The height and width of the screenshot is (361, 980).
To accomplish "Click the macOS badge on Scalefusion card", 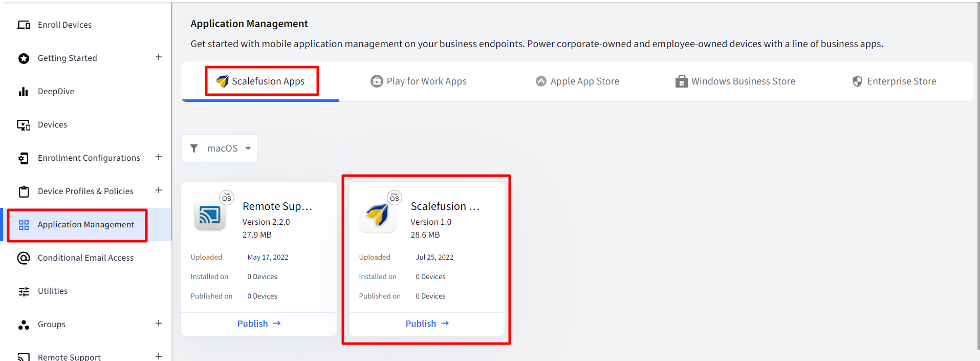I will tap(395, 198).
